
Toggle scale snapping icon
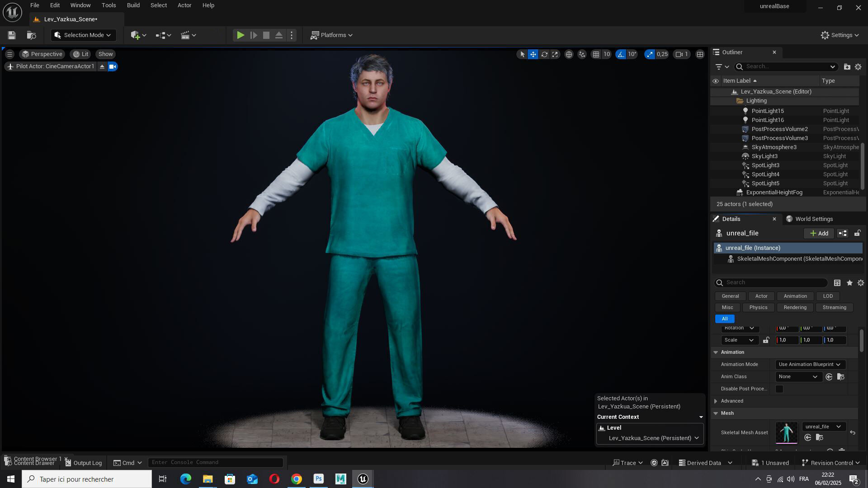click(x=650, y=54)
